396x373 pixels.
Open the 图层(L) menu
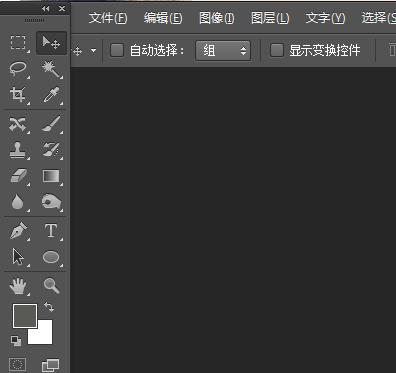pos(270,18)
